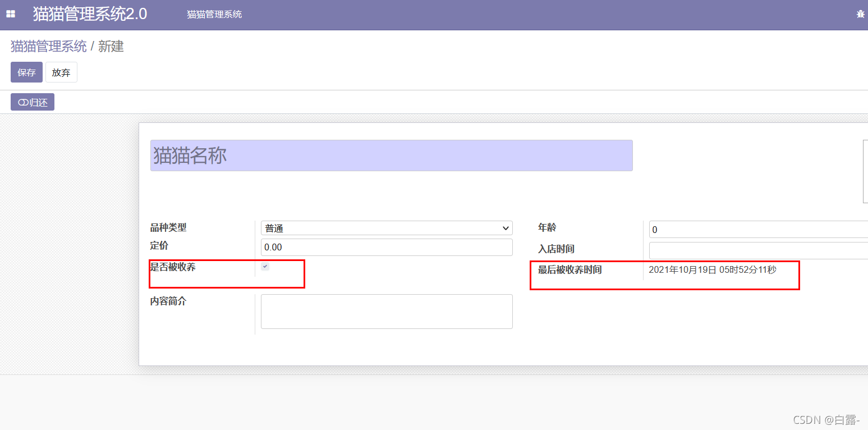
Task: Save the record with 保存 button
Action: (26, 72)
